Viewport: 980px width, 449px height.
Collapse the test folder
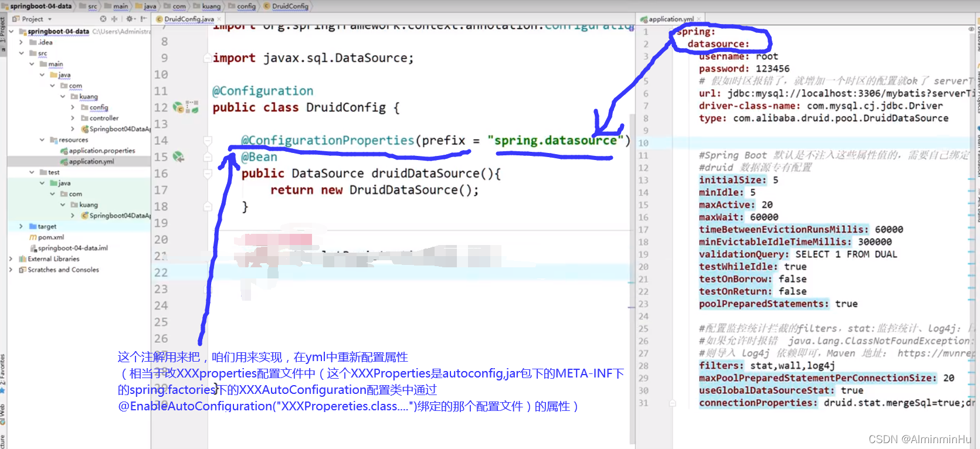32,172
